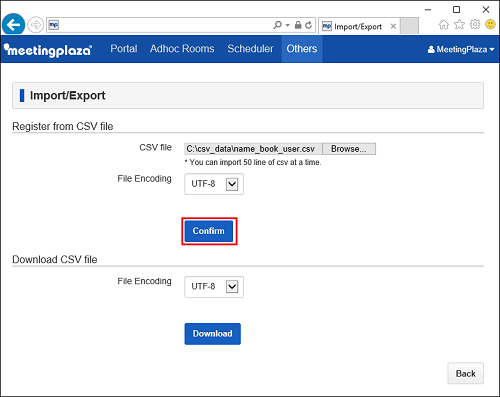Open browser Tools gear icon
The image size is (500, 397).
tap(475, 24)
